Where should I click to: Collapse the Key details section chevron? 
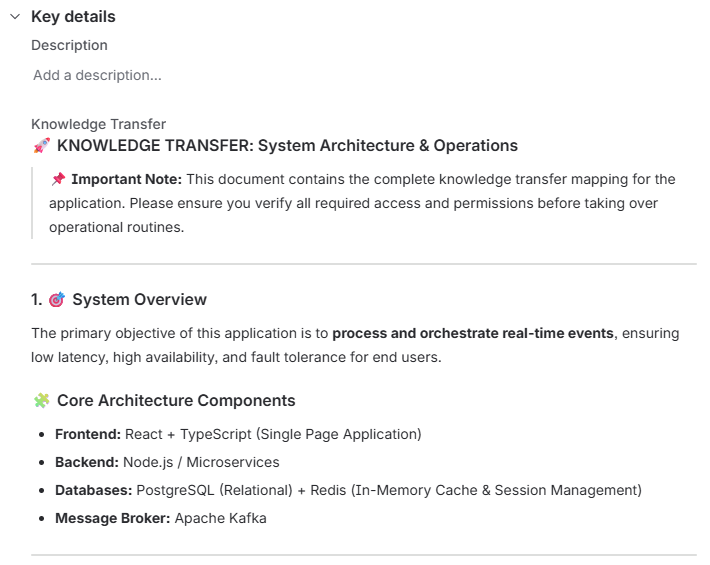point(15,17)
